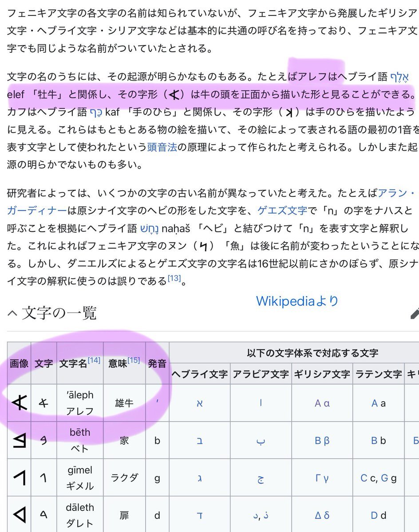
Task: Tap the アラビア文字 column header
Action: [261, 374]
